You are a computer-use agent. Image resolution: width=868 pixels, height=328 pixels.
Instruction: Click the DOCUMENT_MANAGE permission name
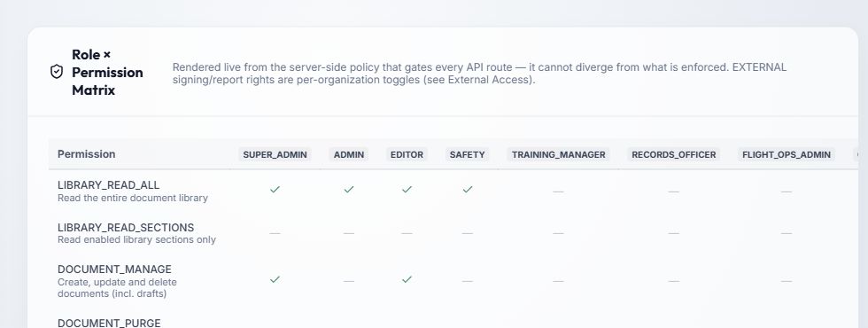pos(114,269)
